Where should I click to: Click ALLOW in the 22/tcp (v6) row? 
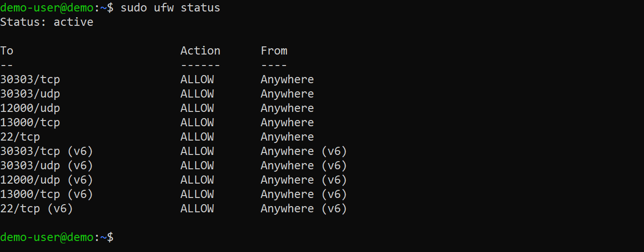pos(197,208)
